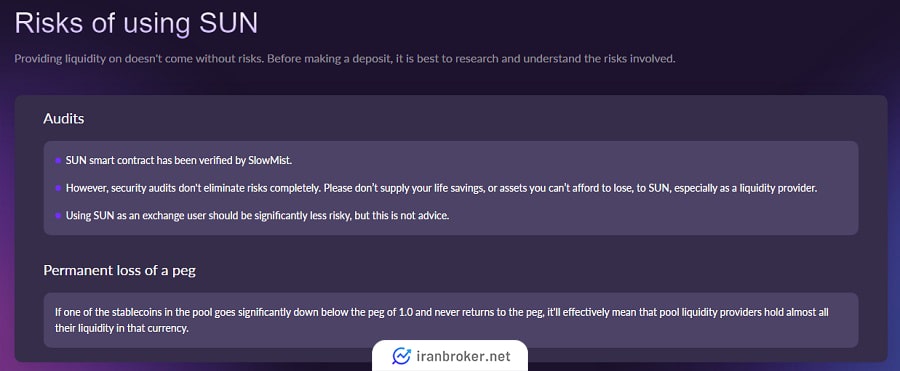
Task: Click the 'Risks of using SUN' heading
Action: tap(136, 24)
